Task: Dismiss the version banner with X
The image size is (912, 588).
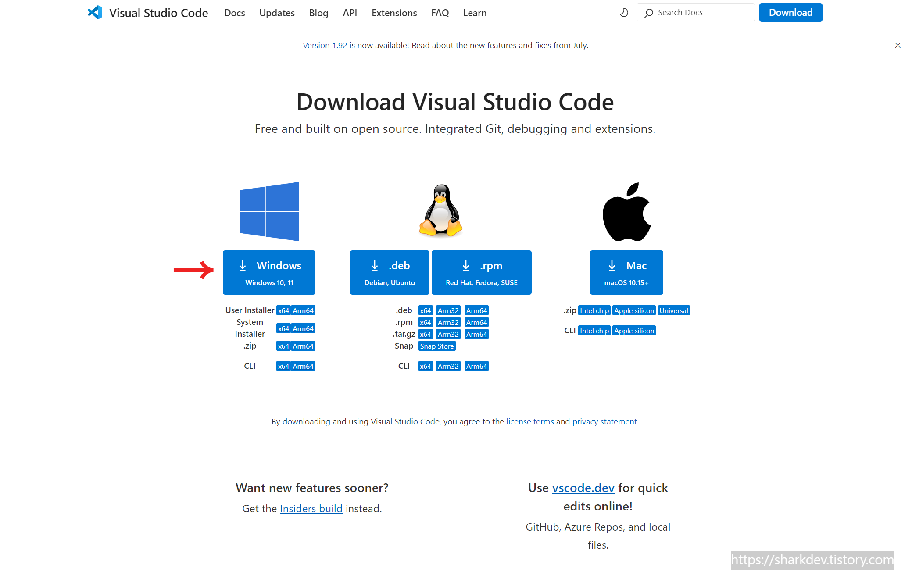Action: tap(898, 45)
